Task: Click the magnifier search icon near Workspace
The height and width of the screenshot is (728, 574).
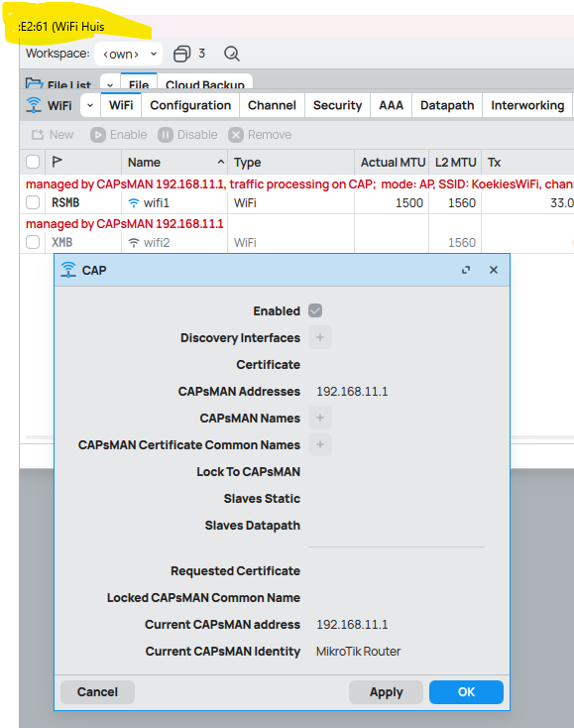Action: pyautogui.click(x=232, y=54)
